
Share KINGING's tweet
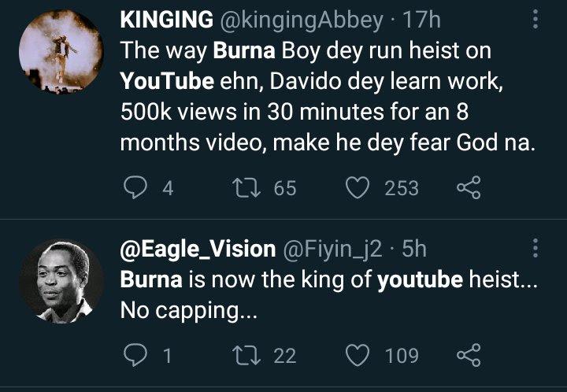pyautogui.click(x=468, y=188)
